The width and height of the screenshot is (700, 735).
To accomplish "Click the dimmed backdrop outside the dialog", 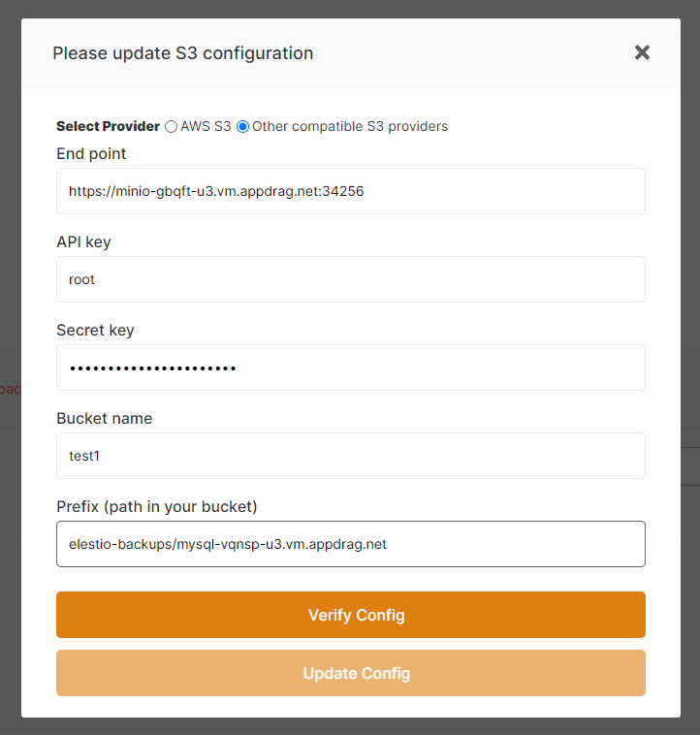I will (x=10, y=582).
